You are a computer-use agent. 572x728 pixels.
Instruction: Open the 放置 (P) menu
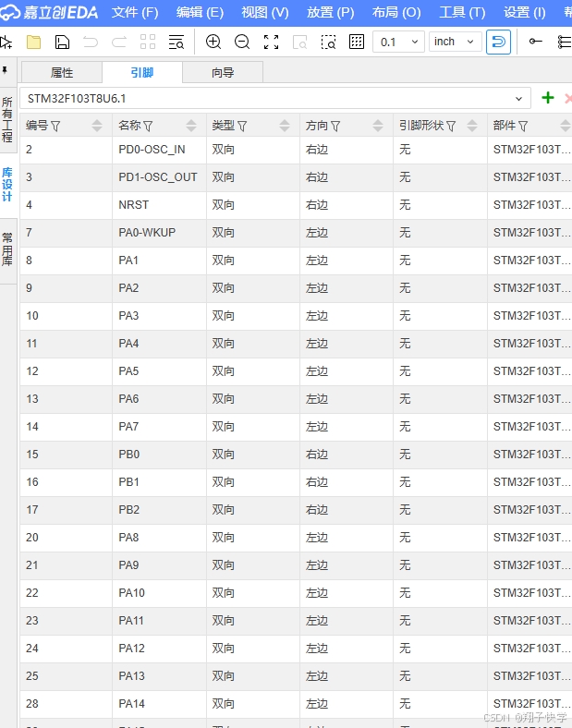[330, 13]
